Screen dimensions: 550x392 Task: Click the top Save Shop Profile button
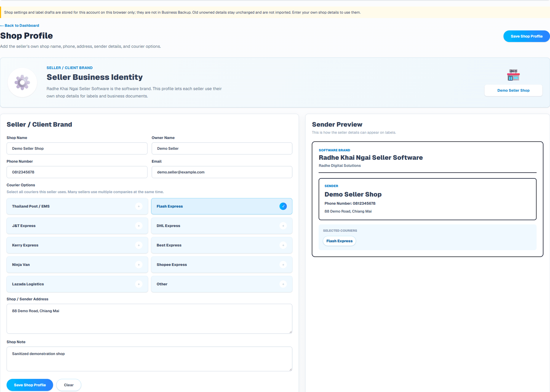(527, 36)
